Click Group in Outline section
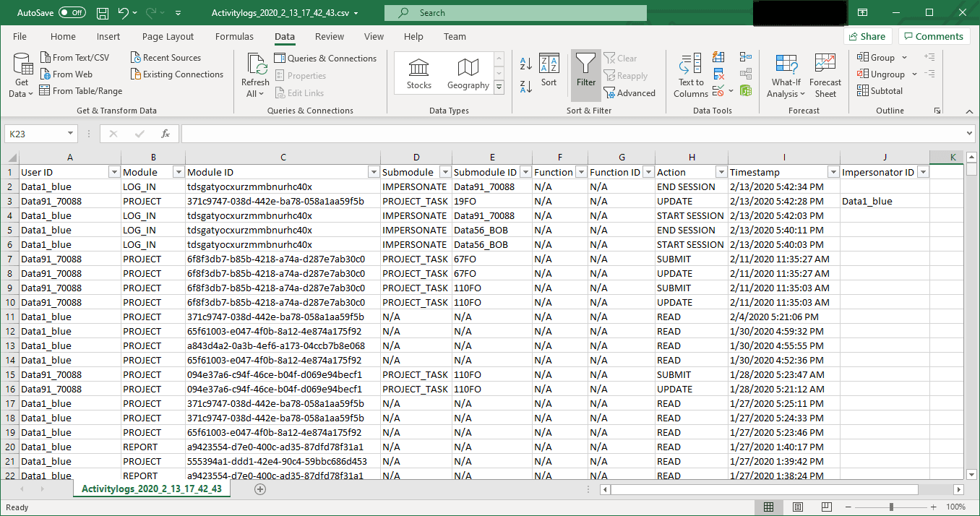The image size is (980, 516). (x=876, y=58)
